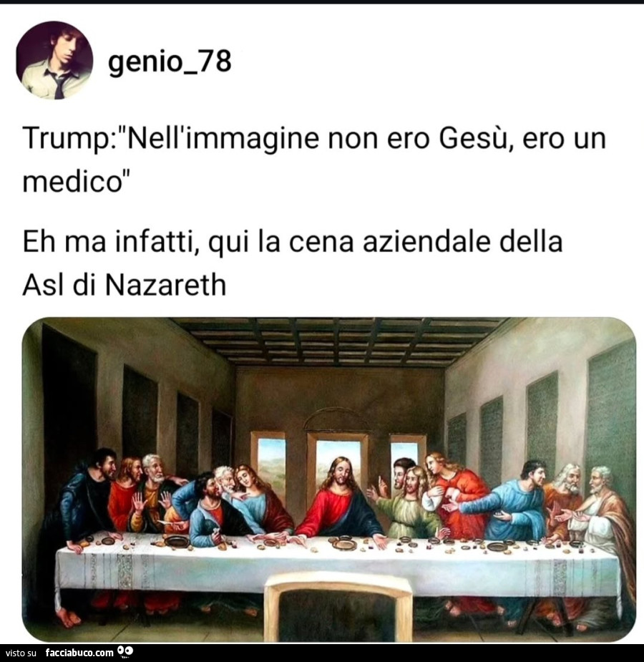This screenshot has width=644, height=662.
Task: Click the word 'medico' in the post
Action: [x=72, y=182]
